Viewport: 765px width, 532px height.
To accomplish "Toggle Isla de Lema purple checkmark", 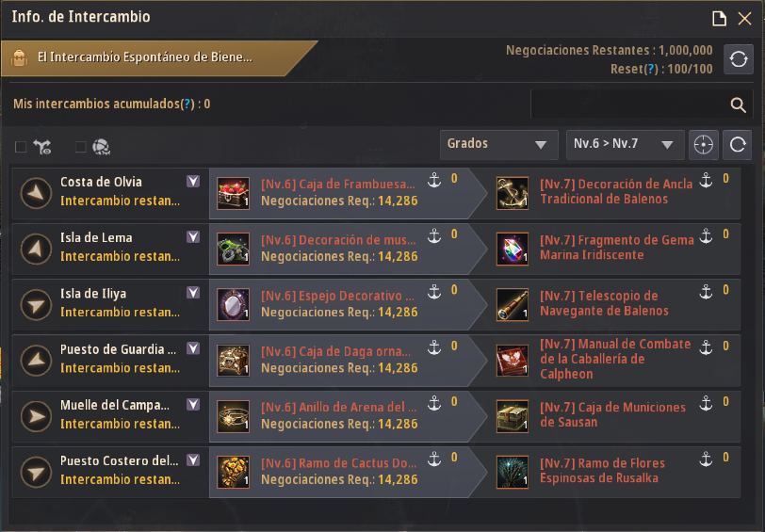I will [193, 237].
